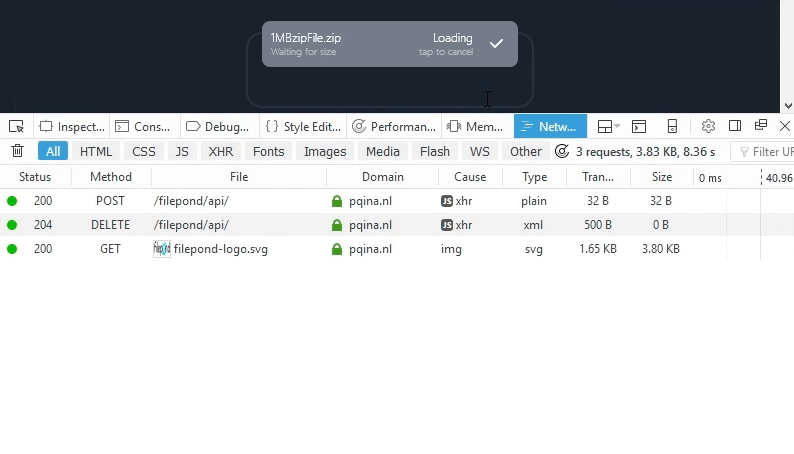The height and width of the screenshot is (454, 794).
Task: Toggle the Images request filter
Action: pyautogui.click(x=325, y=151)
